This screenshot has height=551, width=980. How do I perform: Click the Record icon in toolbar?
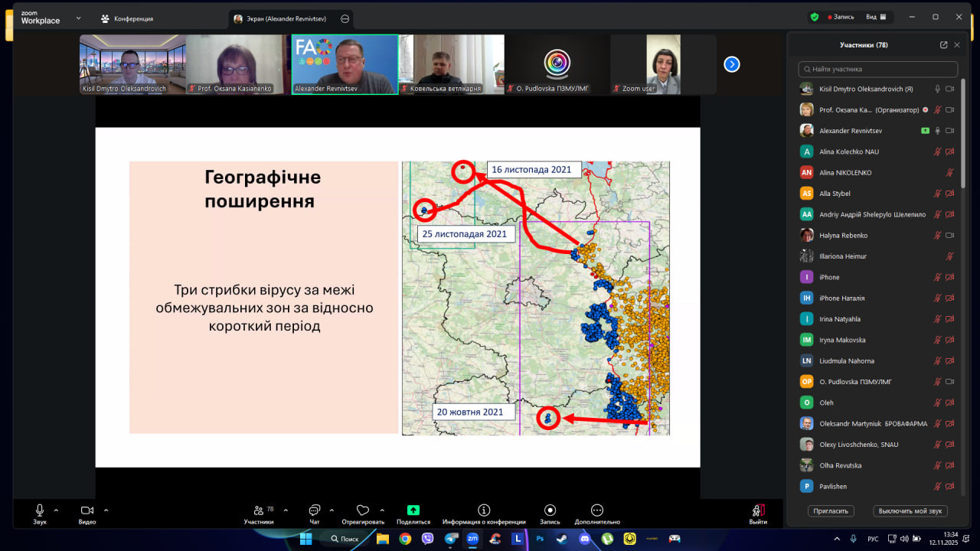click(x=550, y=510)
